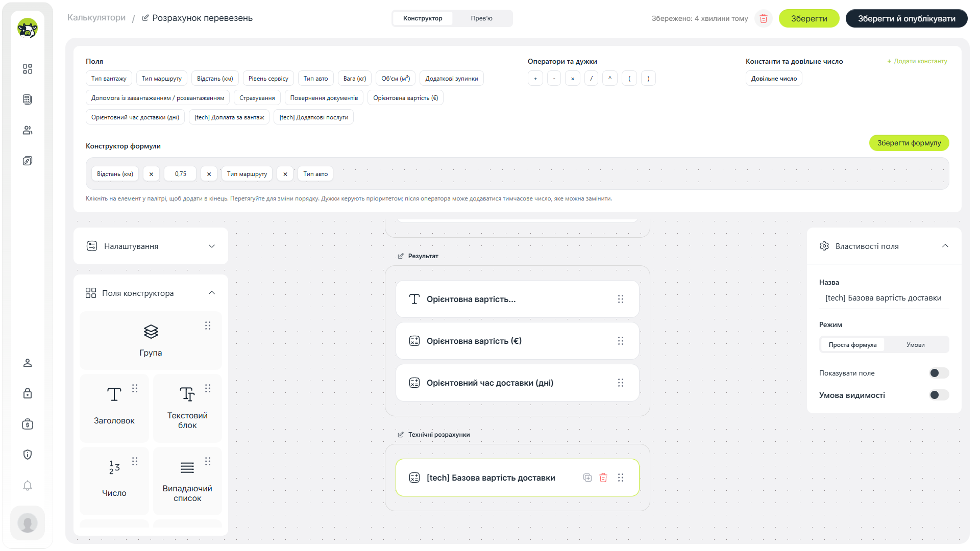This screenshot has width=980, height=551.
Task: Select Орієнтовна вартість (€) field card
Action: [x=518, y=341]
